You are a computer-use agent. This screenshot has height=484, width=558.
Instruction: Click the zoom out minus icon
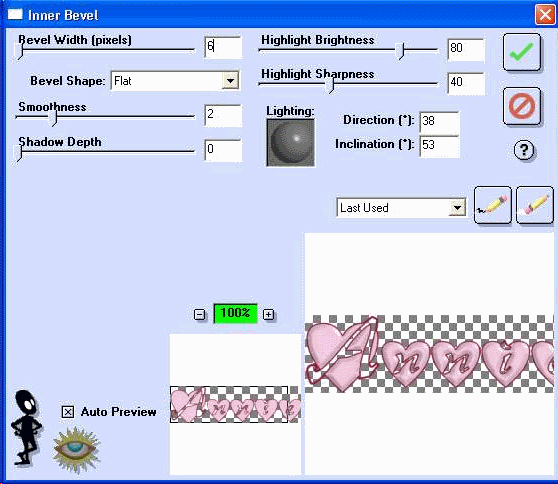[199, 314]
